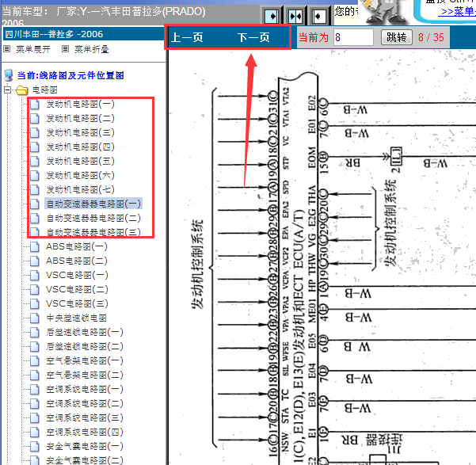
Task: Open 安全气囊电路图(一)
Action: tap(85, 447)
